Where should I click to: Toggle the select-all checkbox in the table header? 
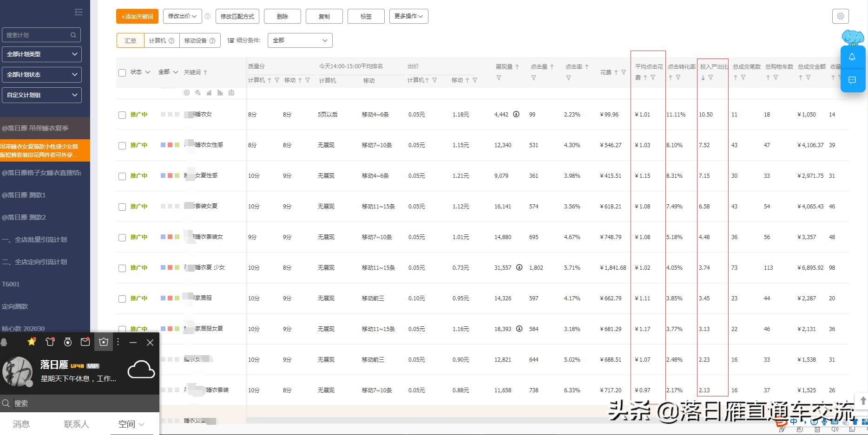click(122, 72)
